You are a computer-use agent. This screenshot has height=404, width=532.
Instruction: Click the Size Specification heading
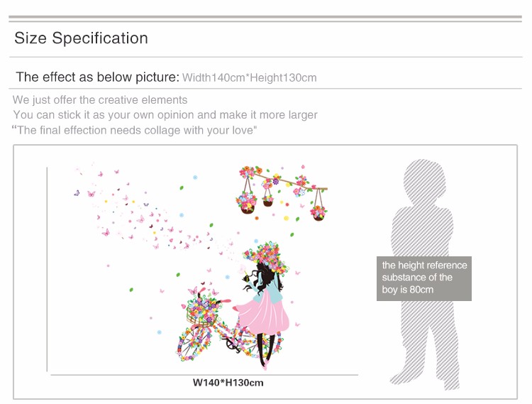point(81,38)
